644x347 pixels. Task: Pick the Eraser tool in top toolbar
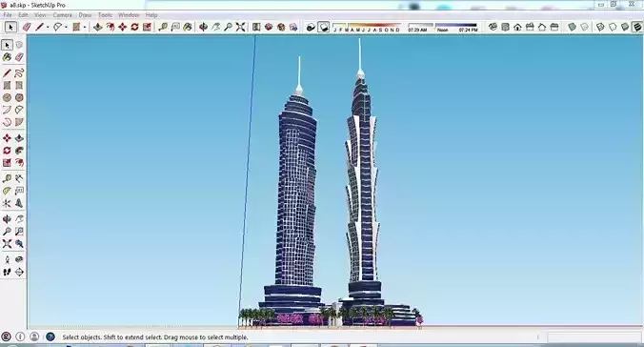[27, 27]
